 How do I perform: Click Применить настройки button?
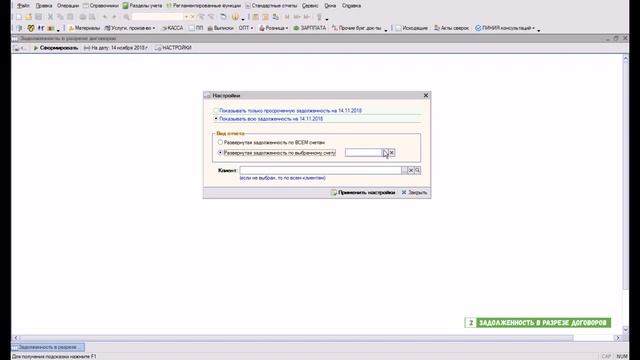[363, 192]
